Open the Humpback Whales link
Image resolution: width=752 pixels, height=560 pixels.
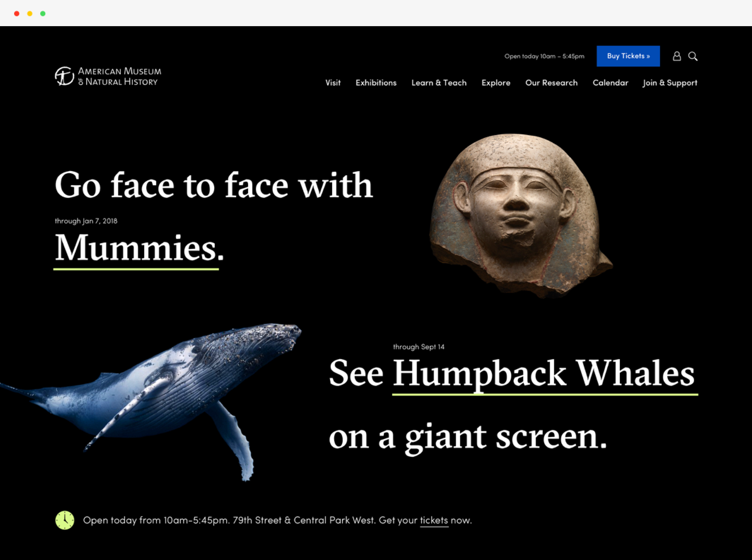pos(544,374)
